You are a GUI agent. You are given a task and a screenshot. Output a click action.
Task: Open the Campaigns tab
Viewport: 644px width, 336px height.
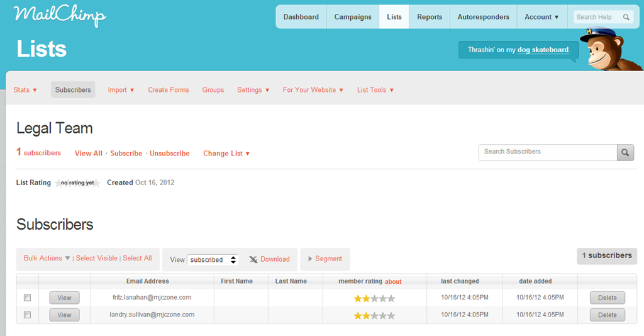353,17
